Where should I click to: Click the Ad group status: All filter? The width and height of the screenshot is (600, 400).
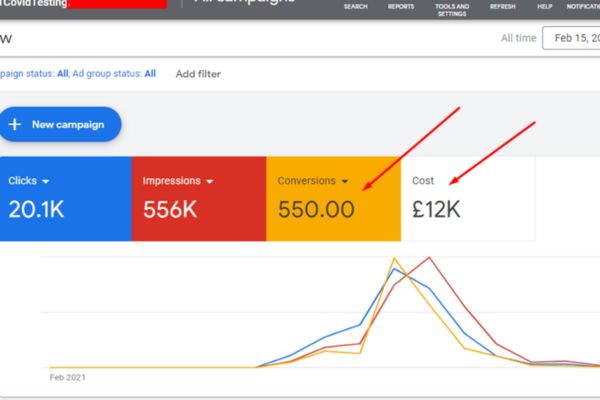110,73
